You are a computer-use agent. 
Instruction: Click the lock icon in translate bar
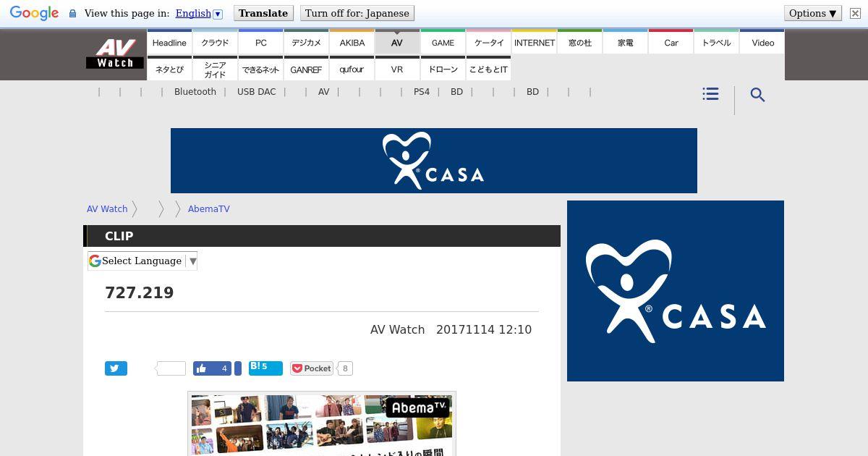pos(72,14)
